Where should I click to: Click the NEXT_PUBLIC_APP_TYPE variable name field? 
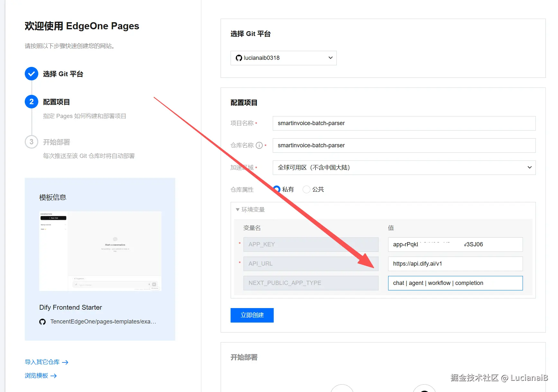311,283
